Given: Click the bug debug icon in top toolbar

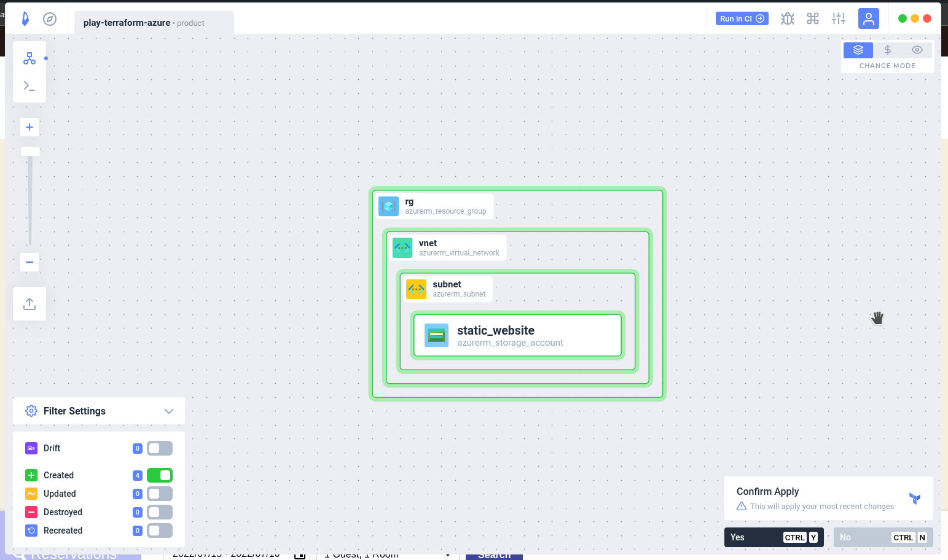Looking at the screenshot, I should [x=787, y=18].
